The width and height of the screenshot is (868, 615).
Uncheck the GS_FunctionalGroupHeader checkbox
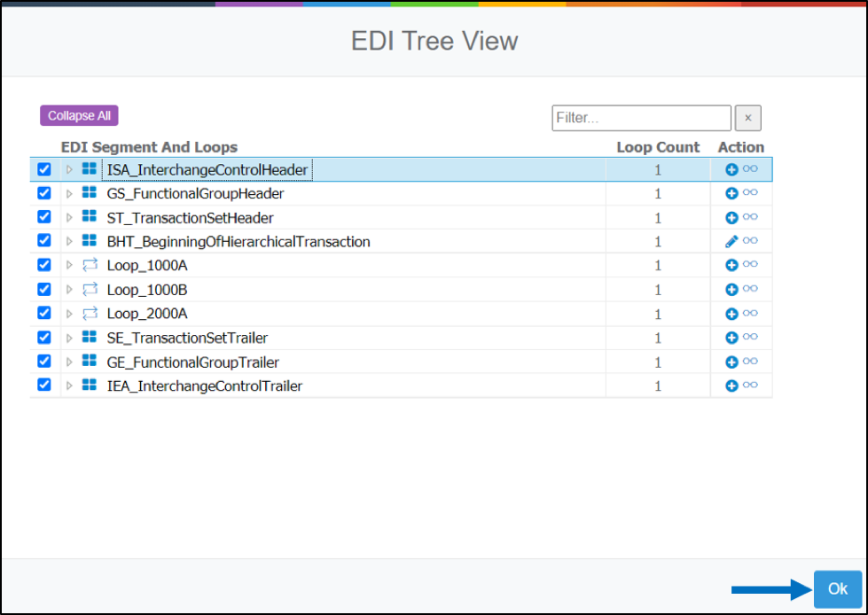pos(44,193)
